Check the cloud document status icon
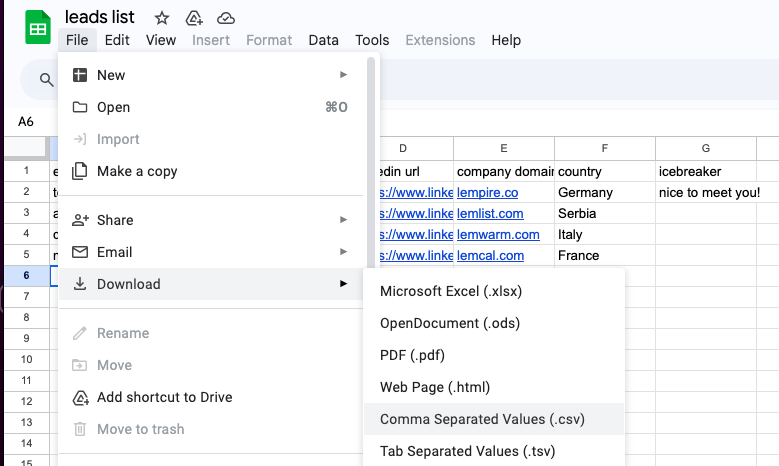Viewport: 779px width, 466px height. [226, 18]
